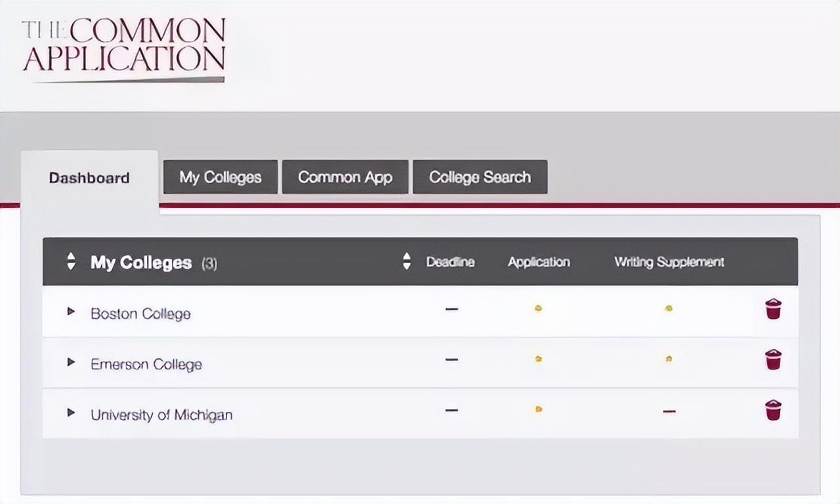This screenshot has height=504, width=840.
Task: Open the College Search tab
Action: pyautogui.click(x=480, y=177)
